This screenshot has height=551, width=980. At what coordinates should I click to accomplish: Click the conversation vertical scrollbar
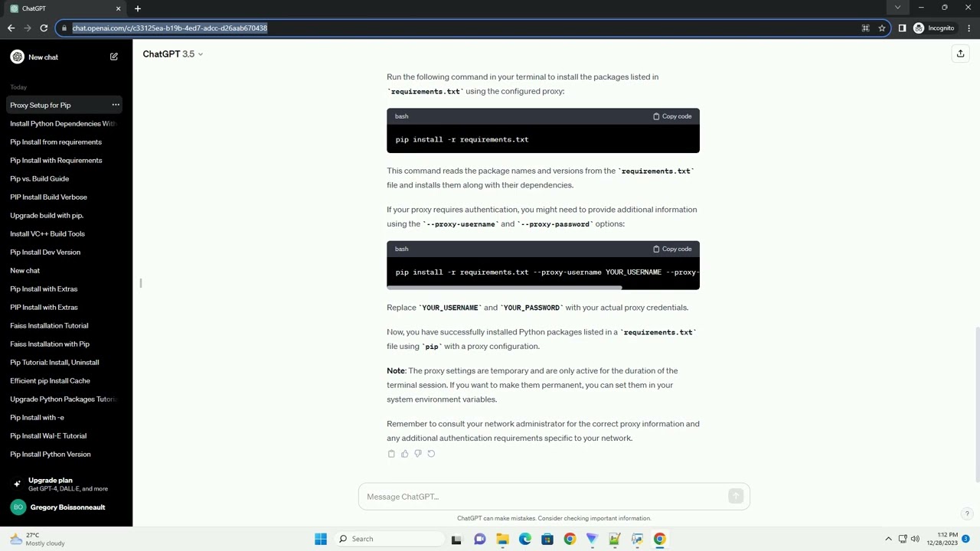(x=976, y=404)
